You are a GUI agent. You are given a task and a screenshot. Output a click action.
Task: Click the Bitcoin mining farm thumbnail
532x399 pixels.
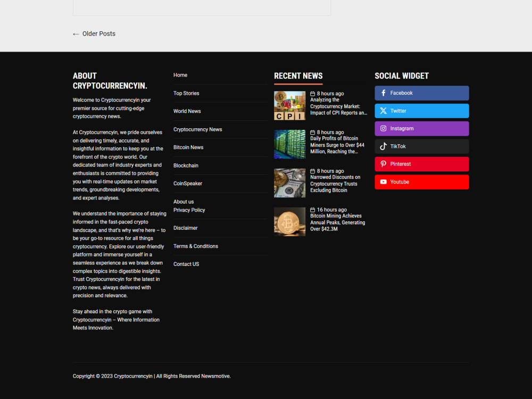click(289, 144)
